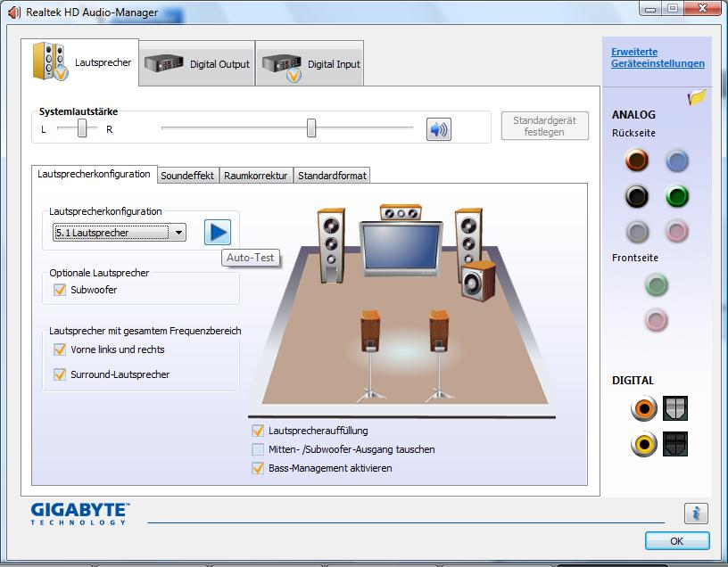Toggle Bass-Management aktivieren checkbox

(258, 468)
